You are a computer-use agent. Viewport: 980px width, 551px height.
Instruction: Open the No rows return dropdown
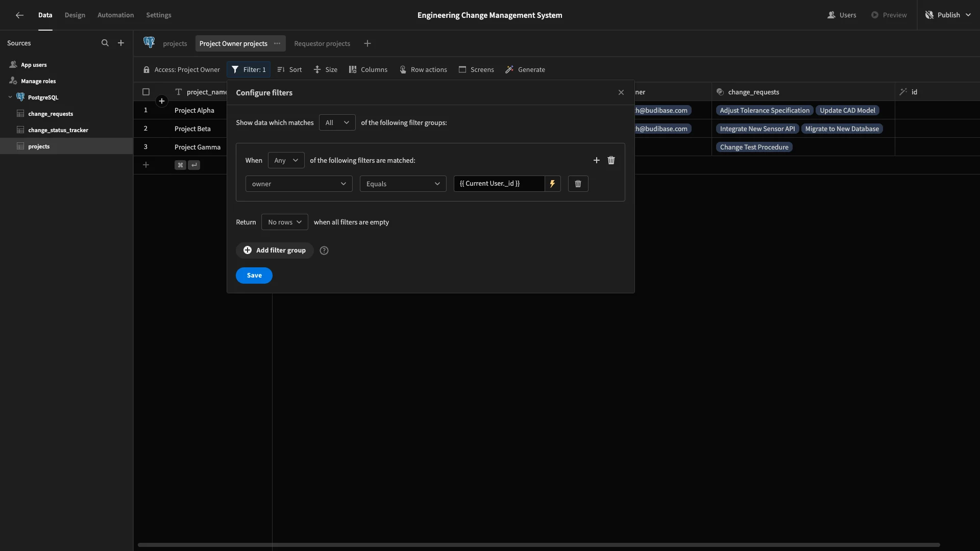tap(285, 222)
